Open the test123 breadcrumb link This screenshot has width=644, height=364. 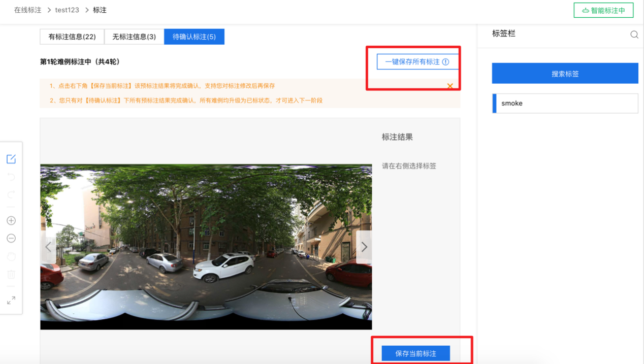point(67,10)
